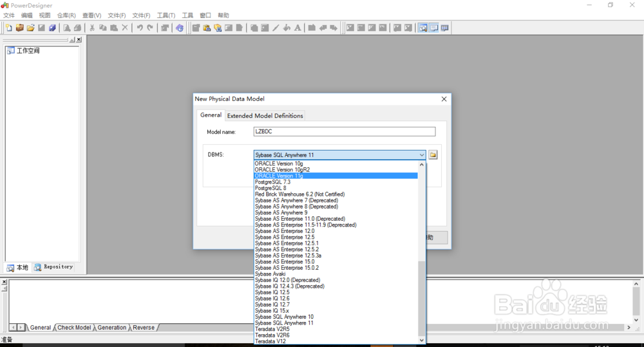Click the folder icon beside DBMS dropdown

click(433, 155)
